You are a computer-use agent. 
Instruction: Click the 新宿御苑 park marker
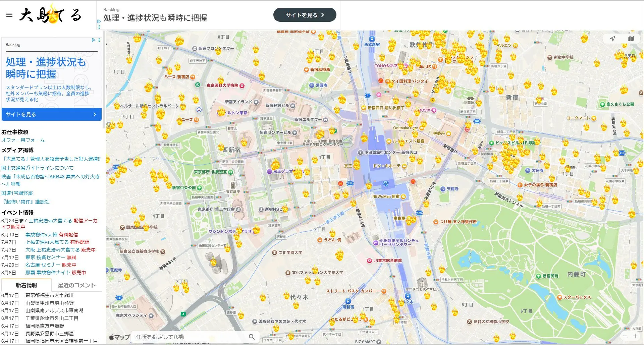(539, 276)
